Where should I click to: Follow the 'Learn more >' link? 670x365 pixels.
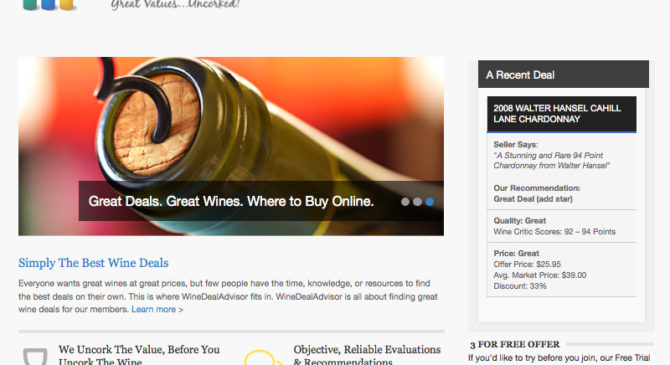[157, 309]
